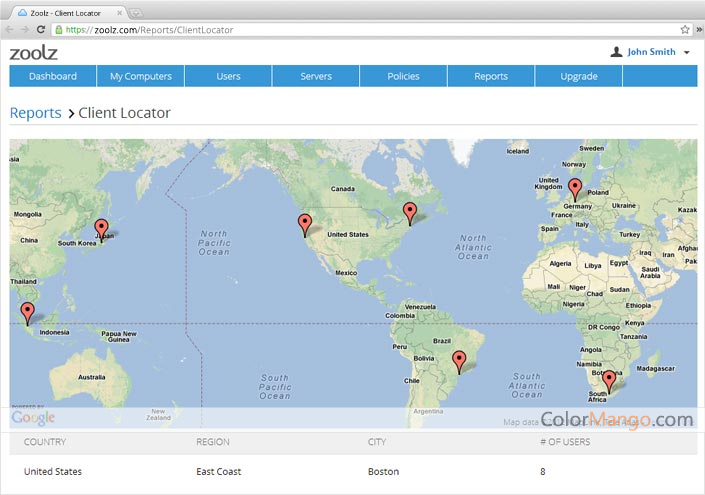Click the map pin in South Africa
The image size is (705, 495).
609,382
